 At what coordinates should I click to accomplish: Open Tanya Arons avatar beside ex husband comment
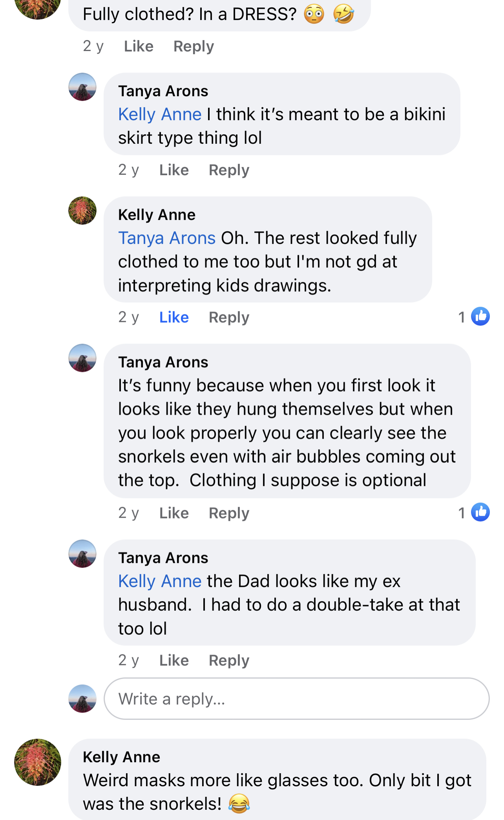click(82, 554)
